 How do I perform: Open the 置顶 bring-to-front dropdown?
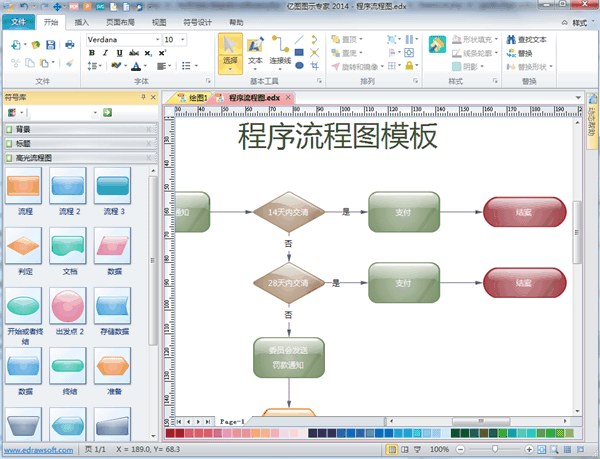coord(361,39)
